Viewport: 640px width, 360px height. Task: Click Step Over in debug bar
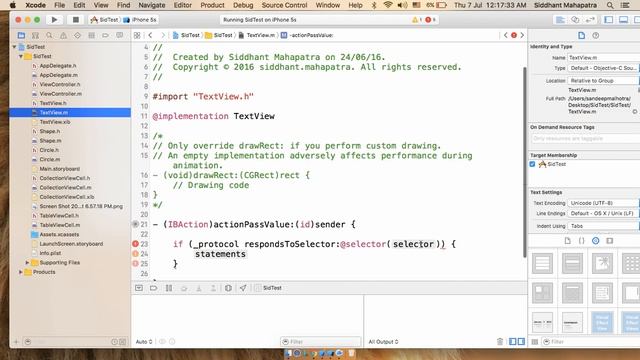(184, 288)
